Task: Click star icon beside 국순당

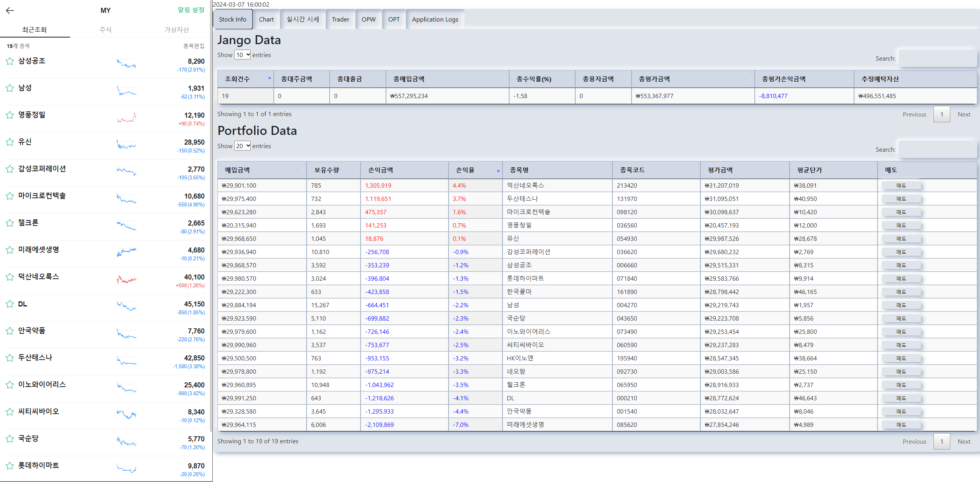Action: (x=10, y=439)
